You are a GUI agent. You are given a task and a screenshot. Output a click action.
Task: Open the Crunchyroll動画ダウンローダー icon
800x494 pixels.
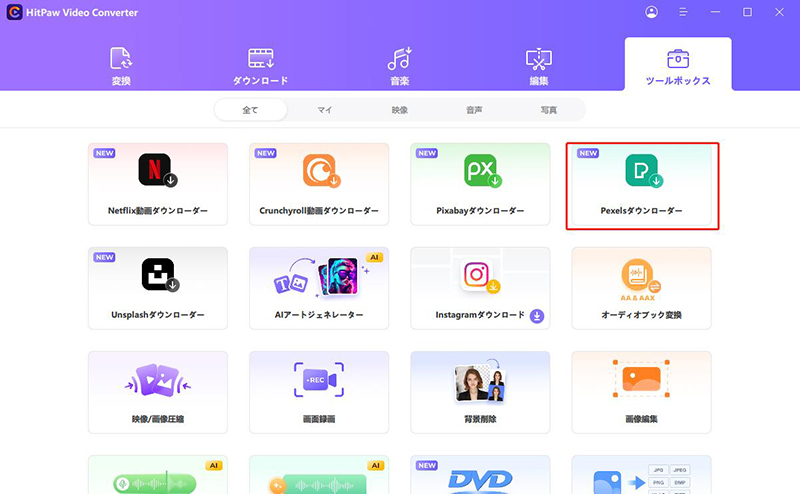point(321,170)
